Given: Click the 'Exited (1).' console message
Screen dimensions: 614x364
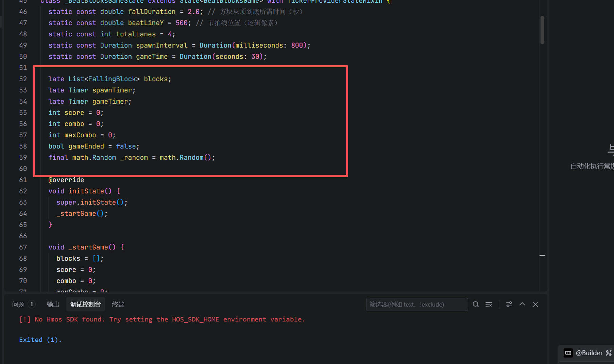Looking at the screenshot, I should pos(40,340).
